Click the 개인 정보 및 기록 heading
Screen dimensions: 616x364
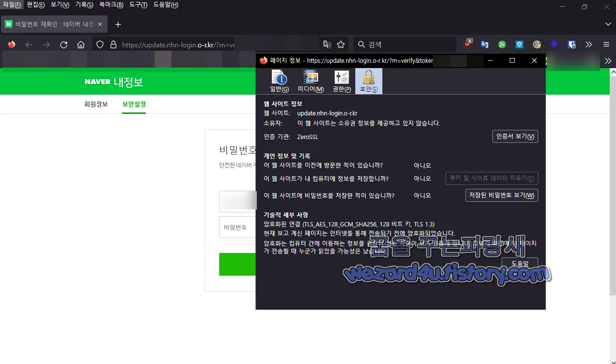287,156
